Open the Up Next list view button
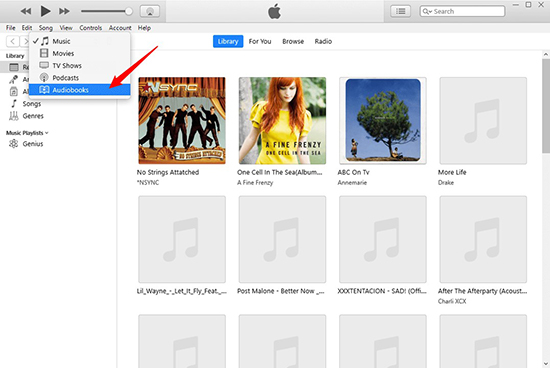The width and height of the screenshot is (550, 368). point(401,11)
